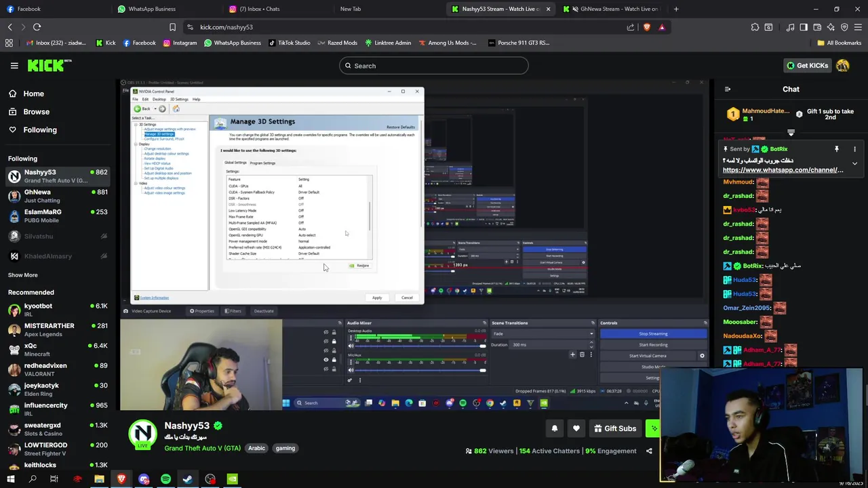Expand the pinned message with chevron

click(854, 164)
